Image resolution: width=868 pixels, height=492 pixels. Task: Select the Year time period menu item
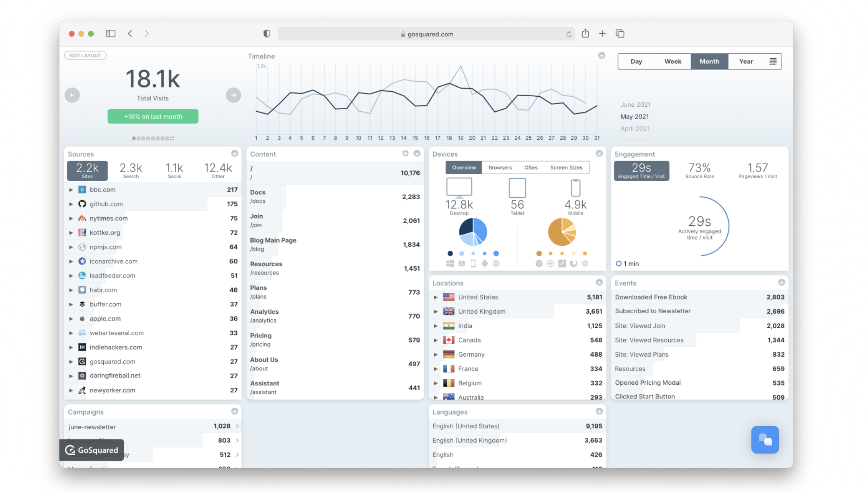pos(745,61)
